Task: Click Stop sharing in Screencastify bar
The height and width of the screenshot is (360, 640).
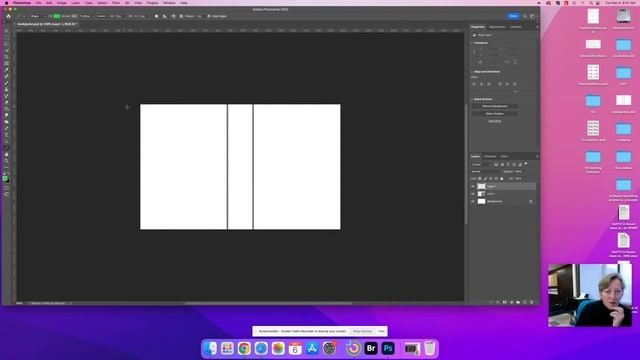Action: coord(362,331)
